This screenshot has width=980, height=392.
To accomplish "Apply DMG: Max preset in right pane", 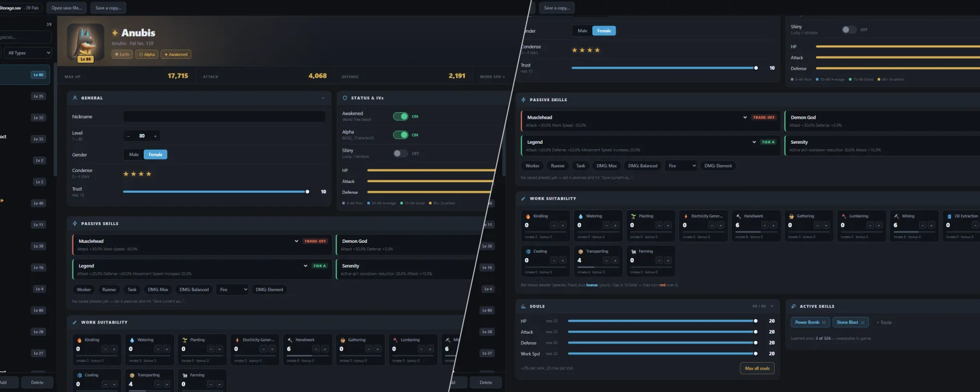I will coord(607,166).
